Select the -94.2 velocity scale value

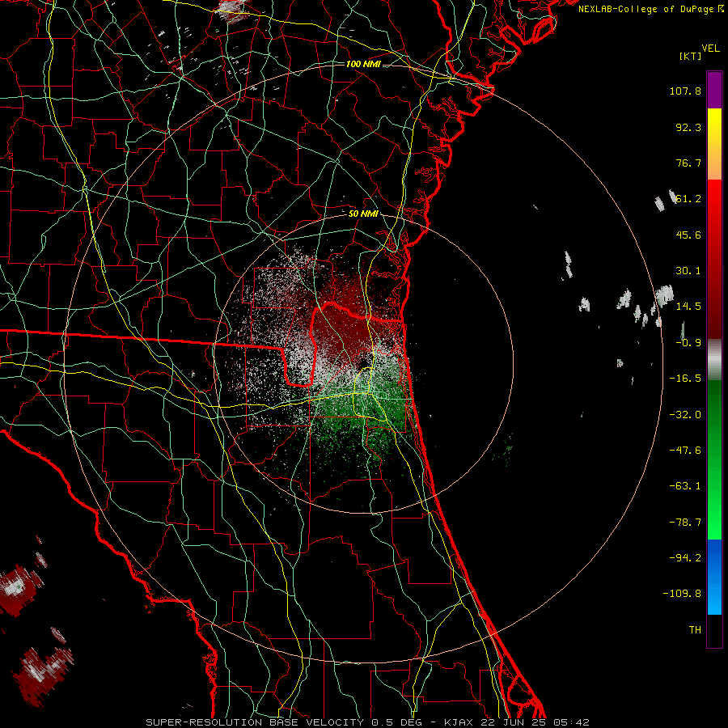(x=685, y=558)
